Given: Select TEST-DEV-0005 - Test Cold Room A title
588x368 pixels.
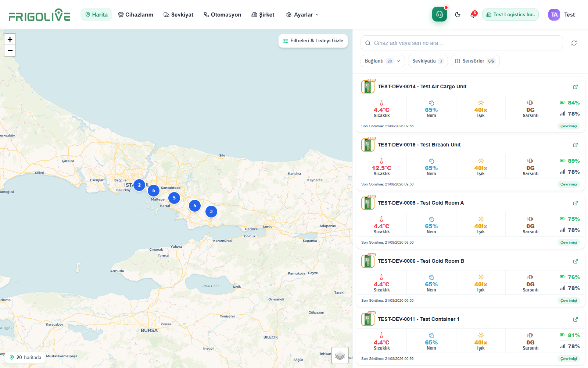Looking at the screenshot, I should [x=421, y=203].
